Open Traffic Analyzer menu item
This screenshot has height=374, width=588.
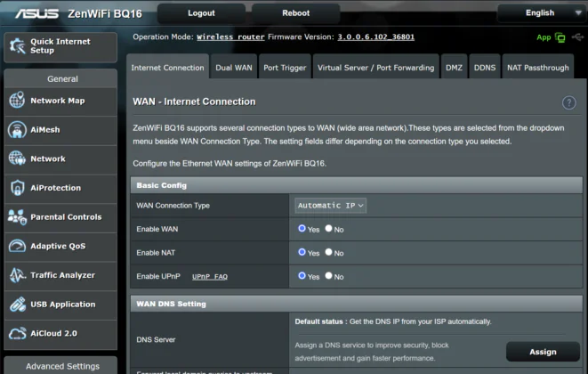coord(60,275)
